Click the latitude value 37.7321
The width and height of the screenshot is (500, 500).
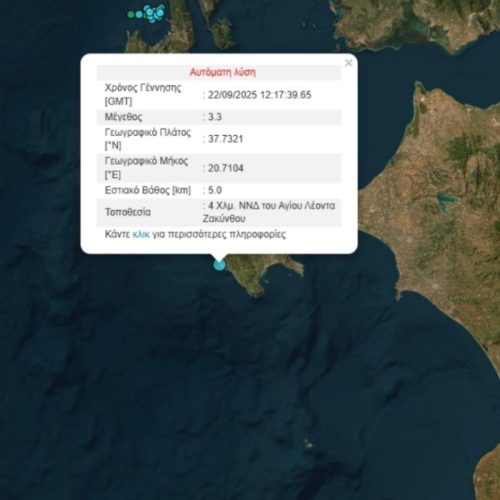226,139
